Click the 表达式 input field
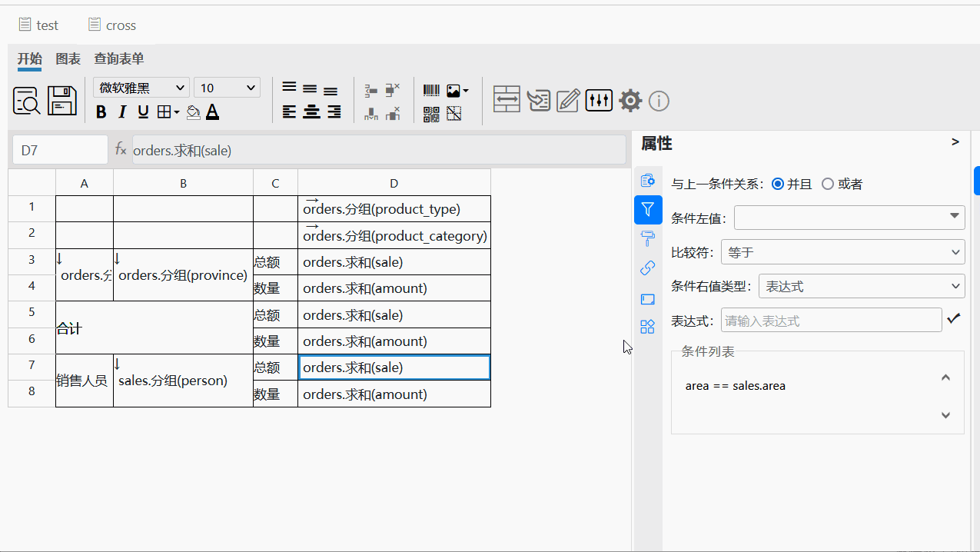 tap(831, 321)
